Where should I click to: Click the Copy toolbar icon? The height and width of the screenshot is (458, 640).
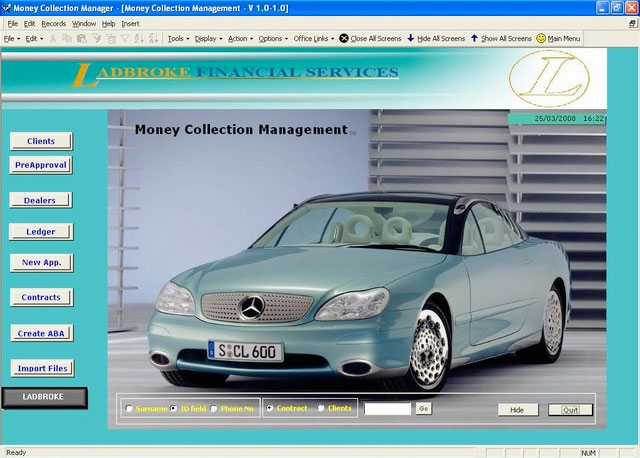[67, 39]
